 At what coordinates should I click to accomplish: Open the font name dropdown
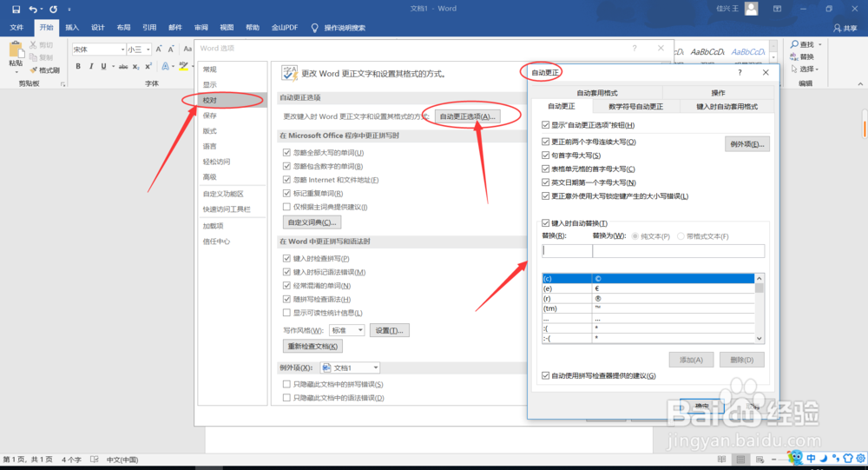(x=122, y=50)
